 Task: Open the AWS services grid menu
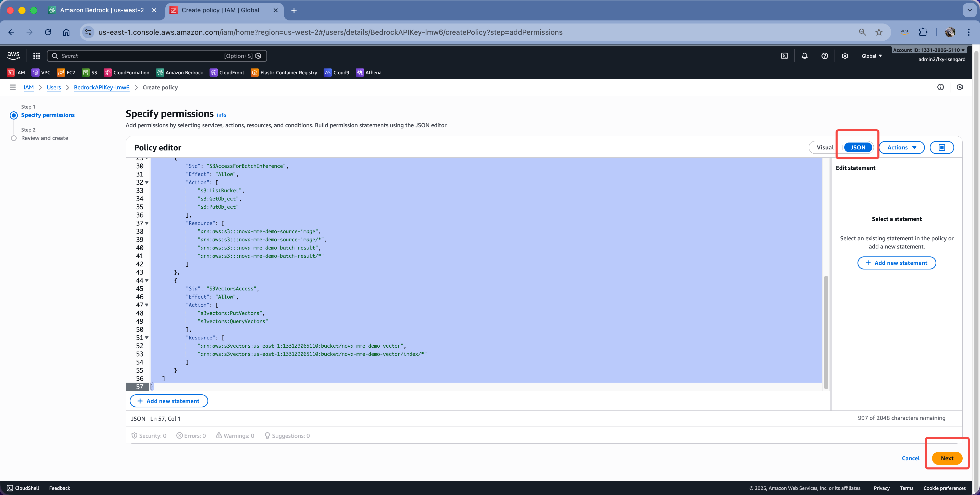(x=36, y=56)
